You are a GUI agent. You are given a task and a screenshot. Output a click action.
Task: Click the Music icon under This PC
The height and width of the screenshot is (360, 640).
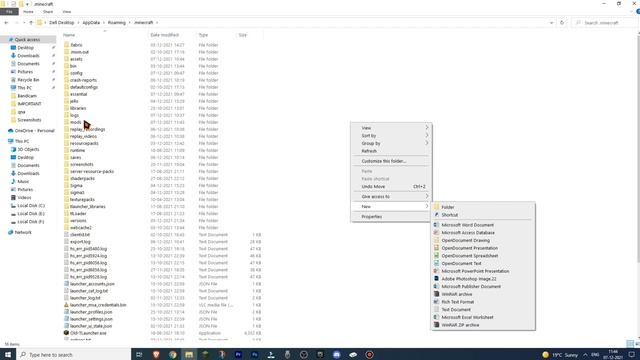pyautogui.click(x=13, y=181)
